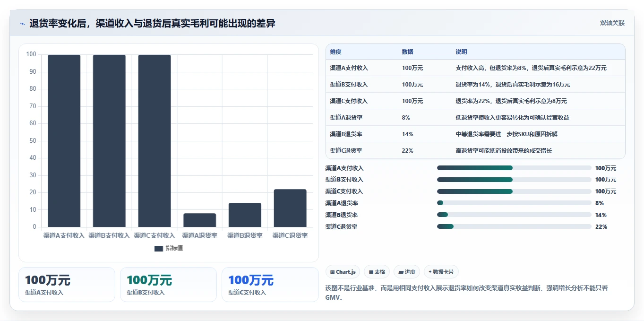
Task: Click the y-axis value 50
Action: point(33,141)
